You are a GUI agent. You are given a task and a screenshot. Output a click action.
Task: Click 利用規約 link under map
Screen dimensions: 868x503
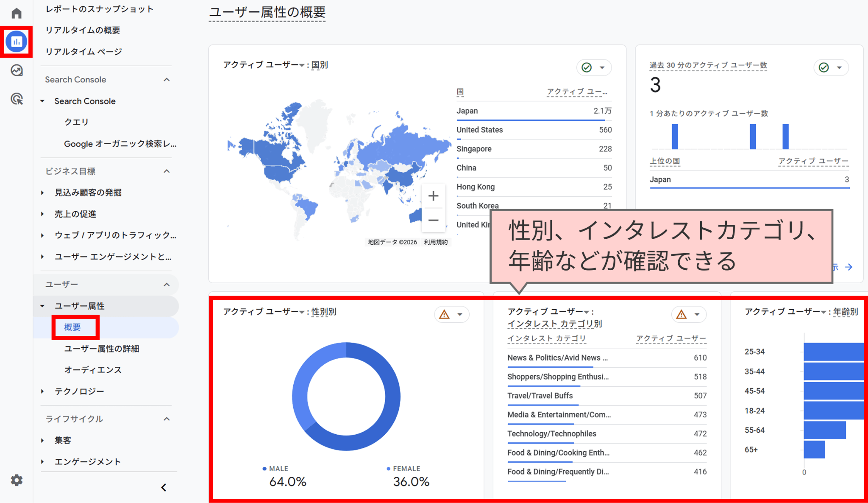point(436,242)
